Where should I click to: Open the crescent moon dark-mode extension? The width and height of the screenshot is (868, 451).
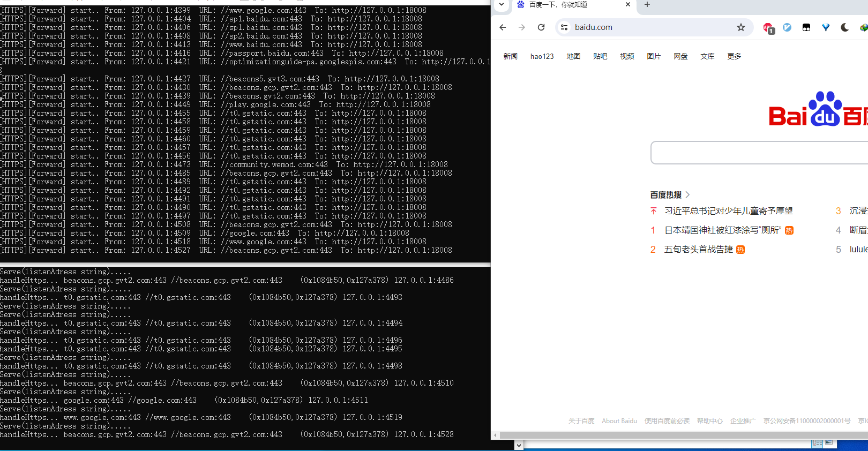(845, 27)
